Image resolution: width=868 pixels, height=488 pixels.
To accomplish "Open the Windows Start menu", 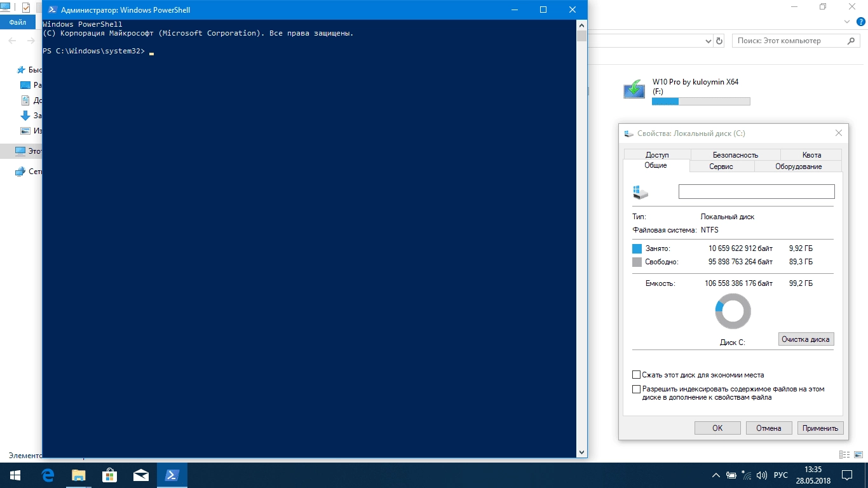I will click(15, 475).
